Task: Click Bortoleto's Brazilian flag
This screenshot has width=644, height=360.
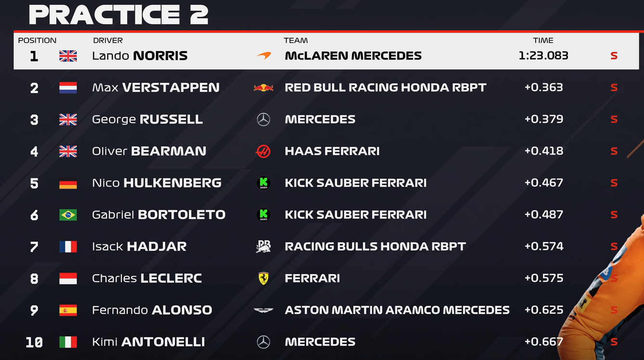Action: (68, 215)
